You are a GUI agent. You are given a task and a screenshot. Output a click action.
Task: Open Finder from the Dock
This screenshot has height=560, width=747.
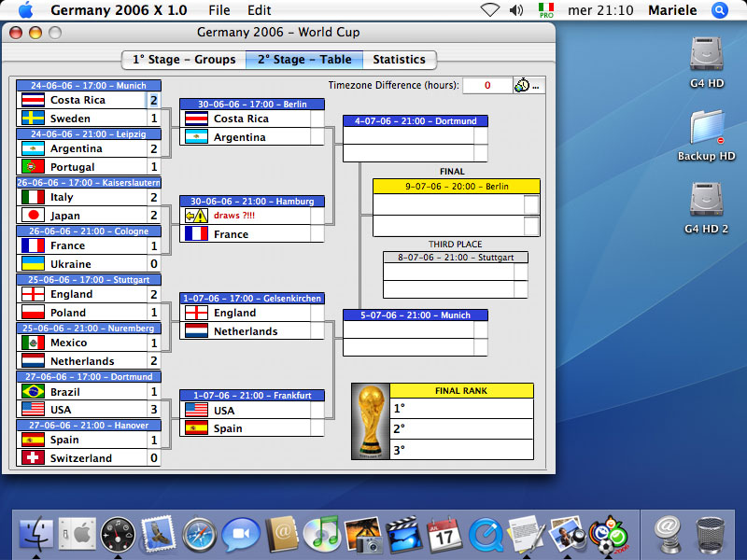(36, 535)
